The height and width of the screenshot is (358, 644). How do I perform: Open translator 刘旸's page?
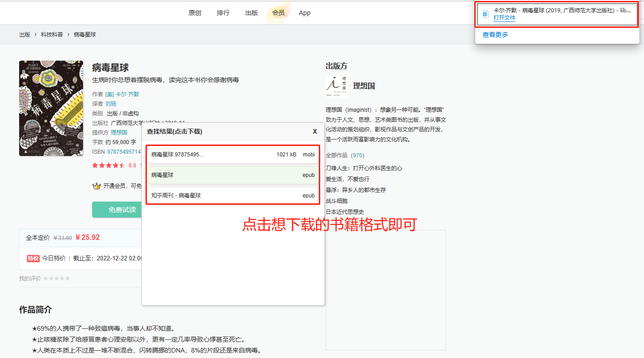coord(111,103)
